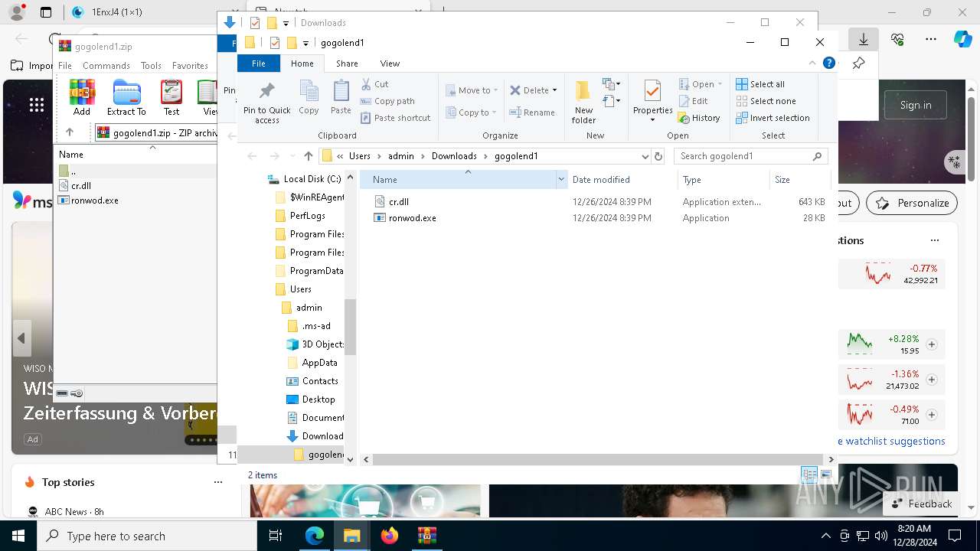
Task: Click Sign in on browser page
Action: tap(916, 105)
